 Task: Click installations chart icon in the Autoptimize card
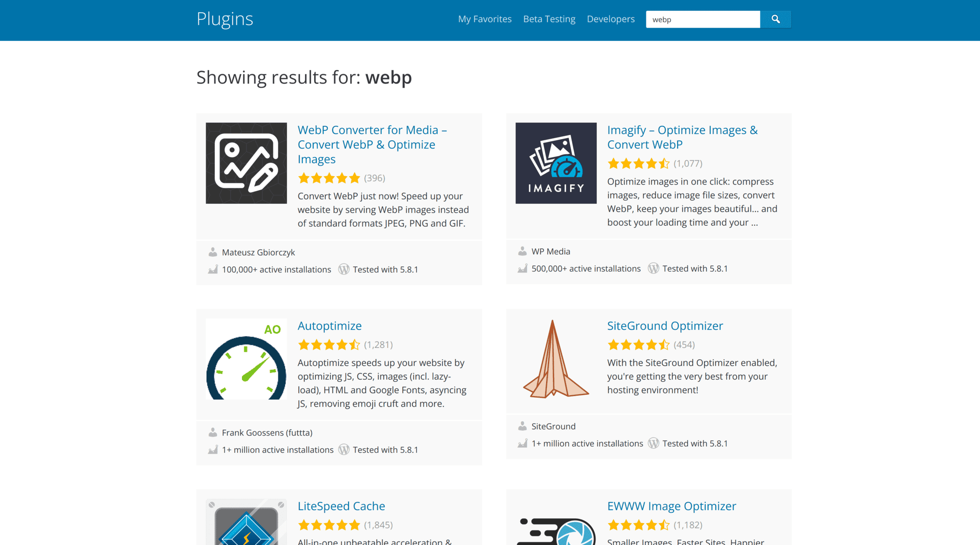click(212, 450)
